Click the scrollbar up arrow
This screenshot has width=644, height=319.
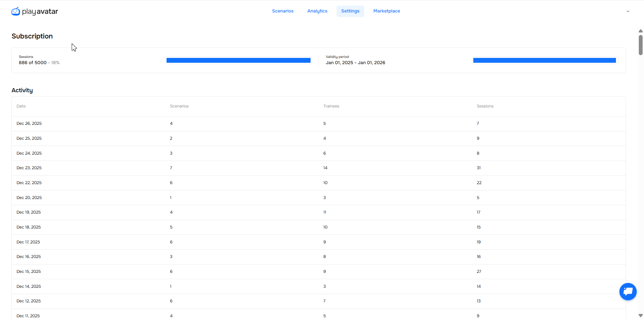point(641,31)
